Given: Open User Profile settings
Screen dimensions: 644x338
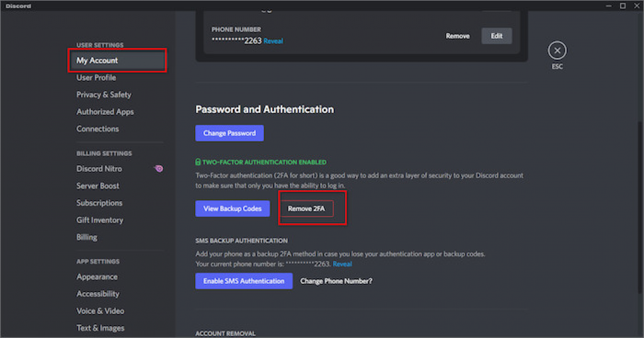Looking at the screenshot, I should pyautogui.click(x=96, y=77).
